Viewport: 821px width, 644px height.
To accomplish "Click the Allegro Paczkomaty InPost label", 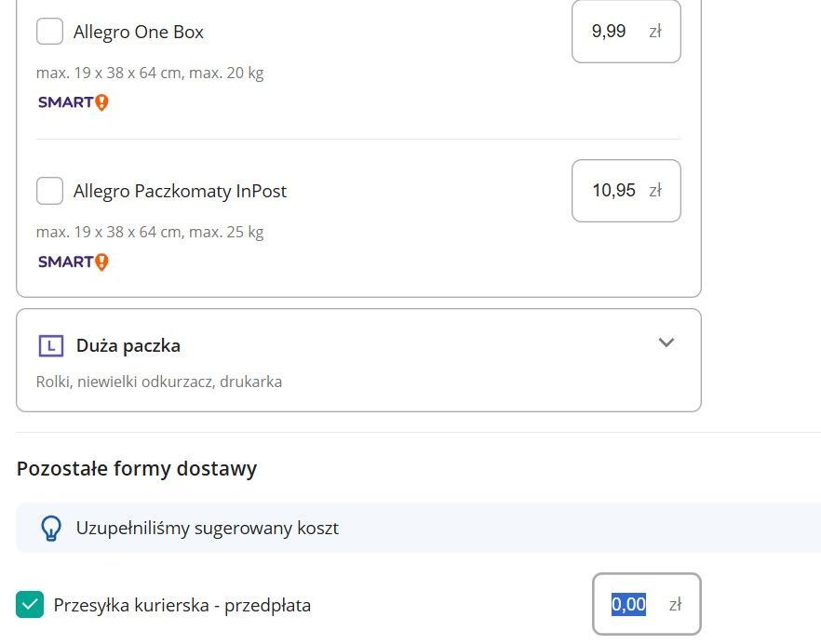I will pos(180,192).
